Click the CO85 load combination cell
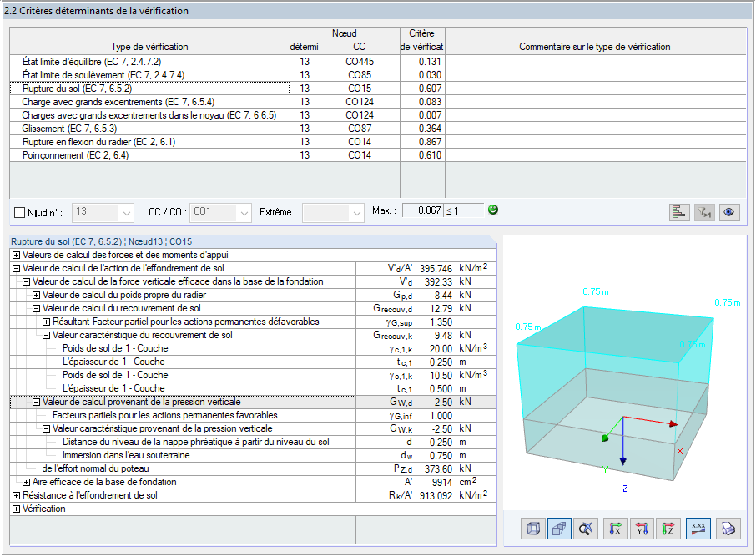Image resolution: width=756 pixels, height=557 pixels. [360, 75]
